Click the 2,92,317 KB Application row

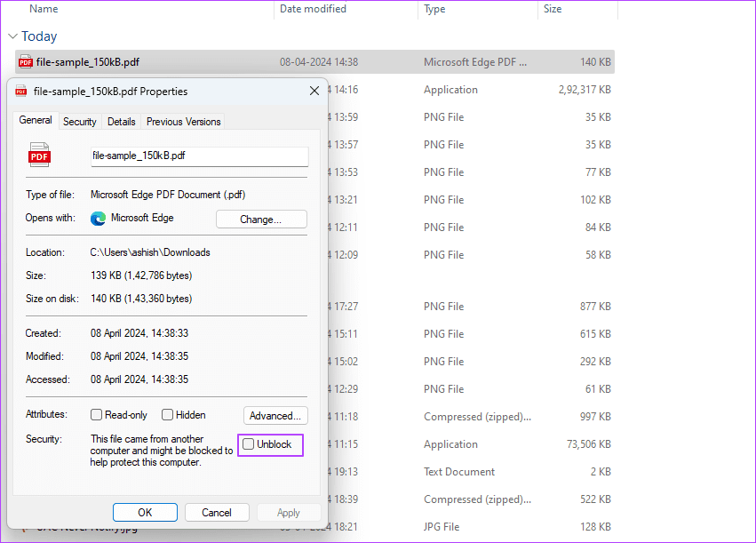(471, 90)
